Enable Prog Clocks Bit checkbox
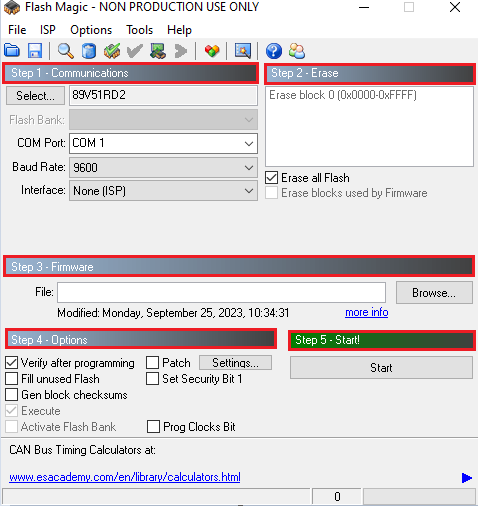This screenshot has height=506, width=478. 153,427
